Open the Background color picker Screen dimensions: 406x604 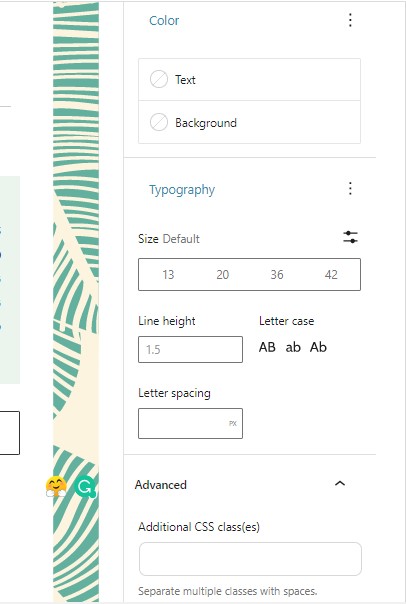[x=249, y=122]
